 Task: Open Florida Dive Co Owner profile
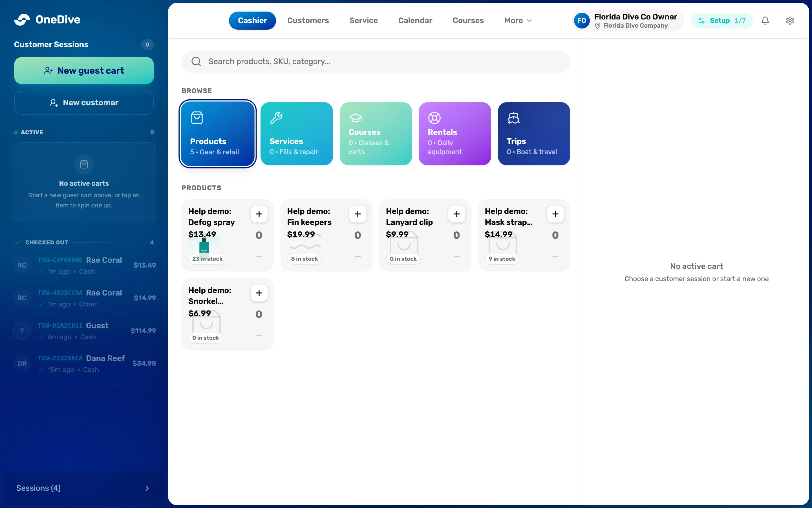(x=627, y=21)
